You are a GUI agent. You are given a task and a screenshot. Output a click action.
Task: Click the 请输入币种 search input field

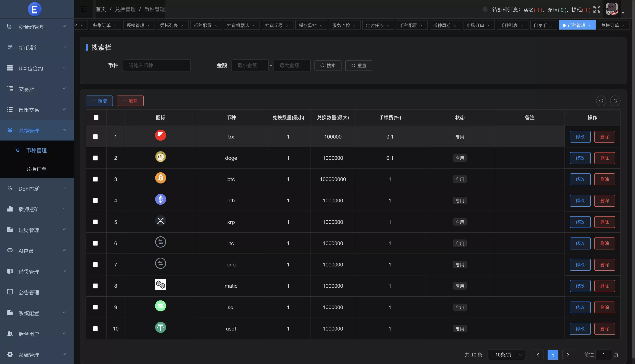point(157,65)
